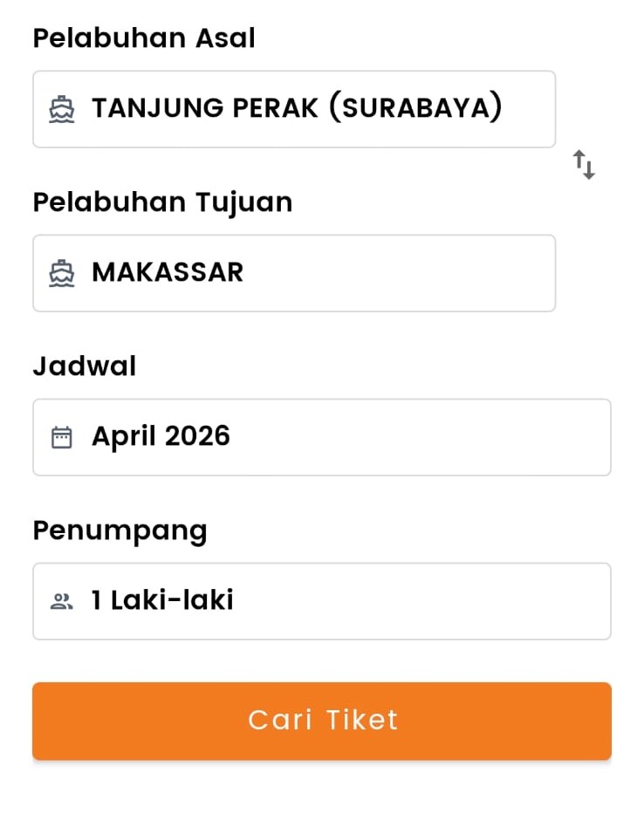The image size is (644, 828).
Task: Click the down arrow of the swap icon
Action: [588, 168]
